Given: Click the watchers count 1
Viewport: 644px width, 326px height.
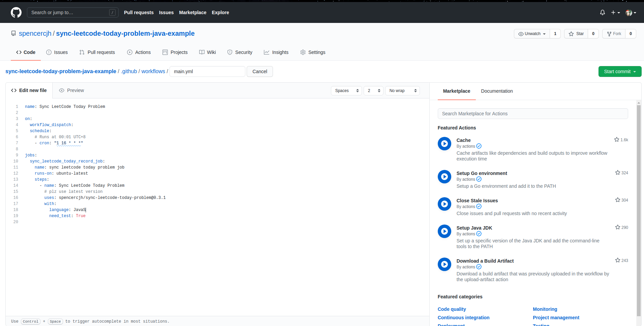Looking at the screenshot, I should (555, 34).
